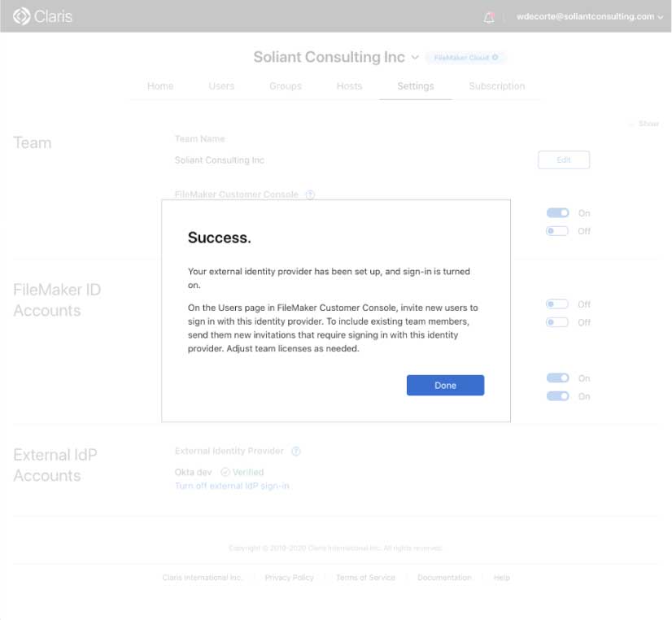
Task: Click the FileMaker Cloud badge
Action: click(466, 57)
